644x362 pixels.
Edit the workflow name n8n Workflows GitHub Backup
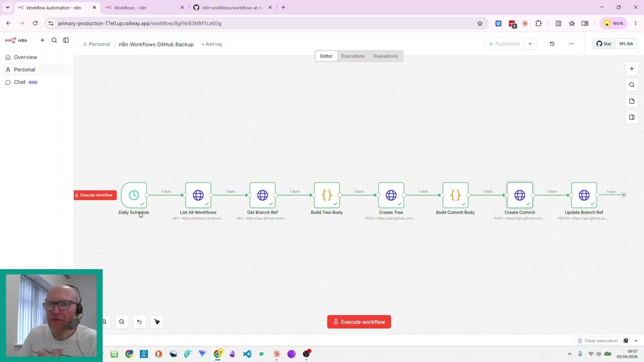[156, 44]
